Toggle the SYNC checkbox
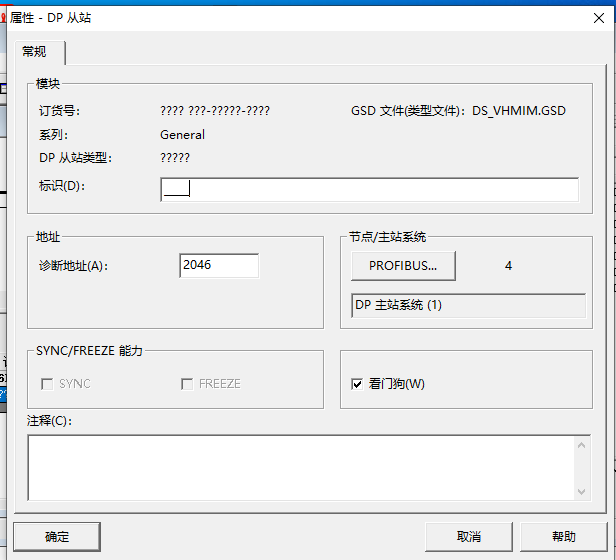Screen dimensions: 616x560 [47, 384]
